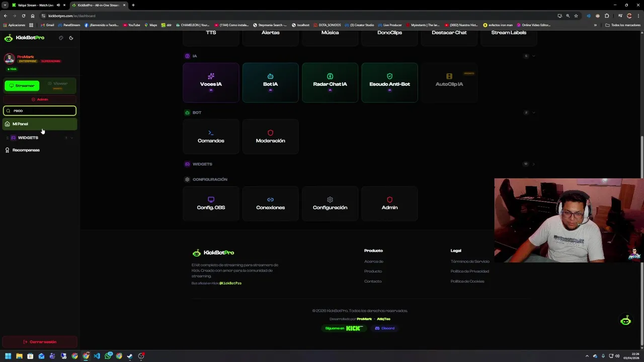Open the Chrome extensions puzzle icon

(607, 16)
